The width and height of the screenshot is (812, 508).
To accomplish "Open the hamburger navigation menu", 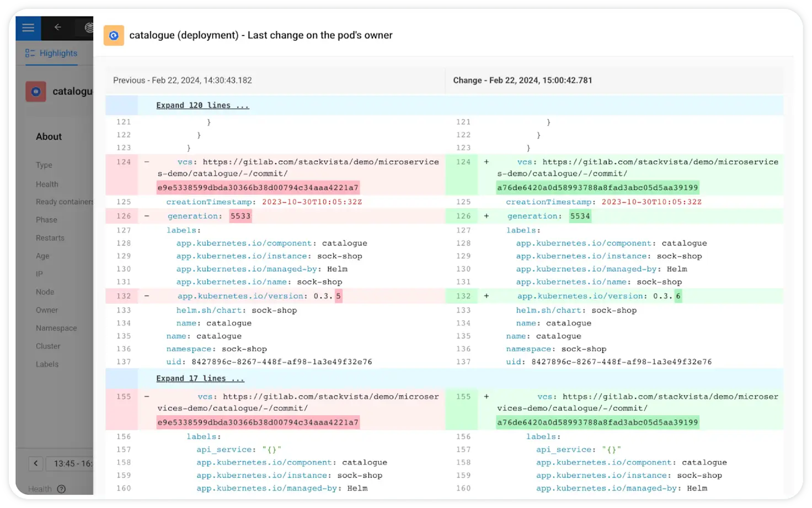I will (28, 28).
